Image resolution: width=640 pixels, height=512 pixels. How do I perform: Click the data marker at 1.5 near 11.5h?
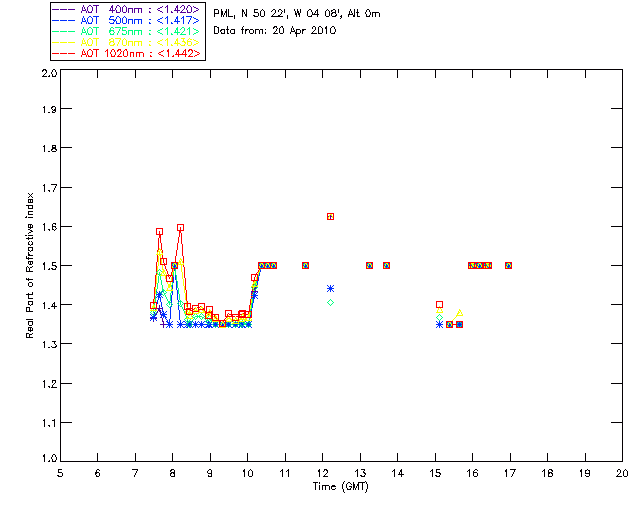point(305,265)
